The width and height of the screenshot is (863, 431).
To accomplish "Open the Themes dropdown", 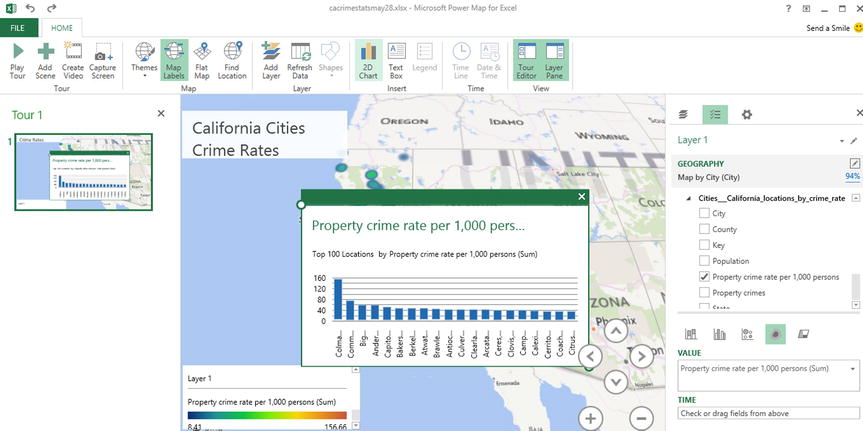I will [x=144, y=61].
